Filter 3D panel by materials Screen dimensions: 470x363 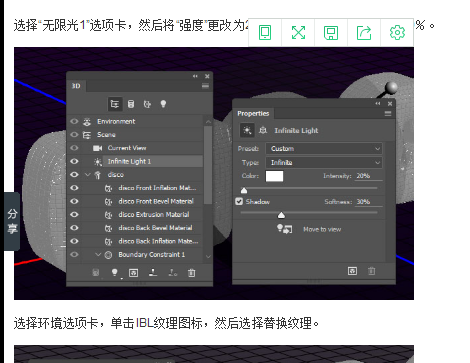tap(147, 104)
